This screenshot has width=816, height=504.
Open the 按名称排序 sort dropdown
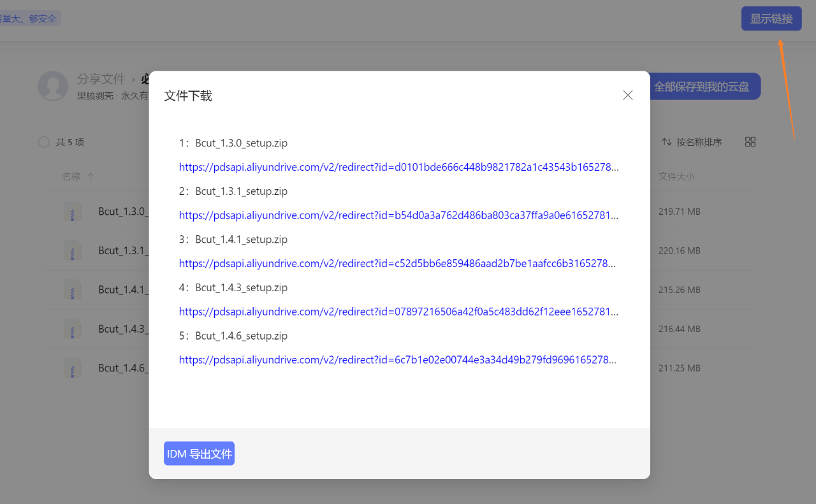[x=692, y=142]
